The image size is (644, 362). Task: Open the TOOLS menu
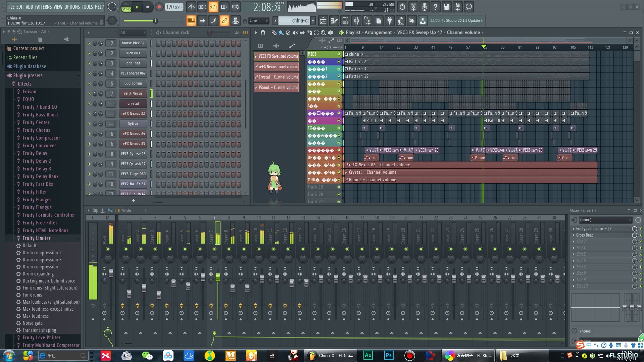click(87, 7)
